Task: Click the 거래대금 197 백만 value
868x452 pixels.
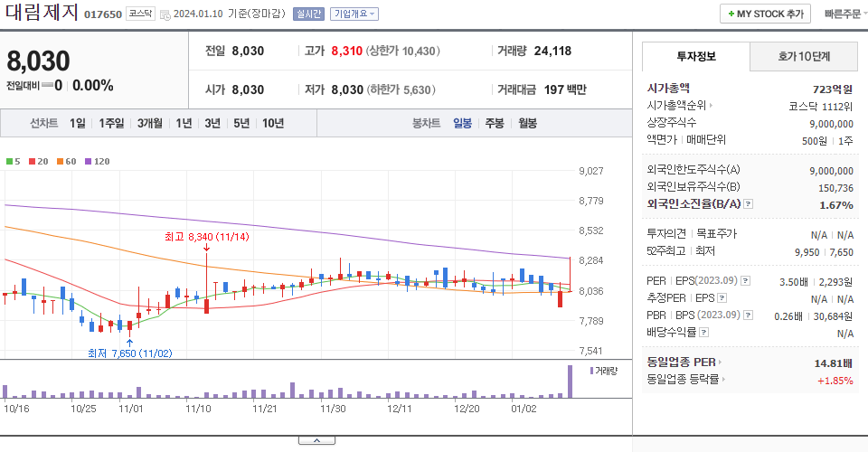Action: (x=565, y=89)
